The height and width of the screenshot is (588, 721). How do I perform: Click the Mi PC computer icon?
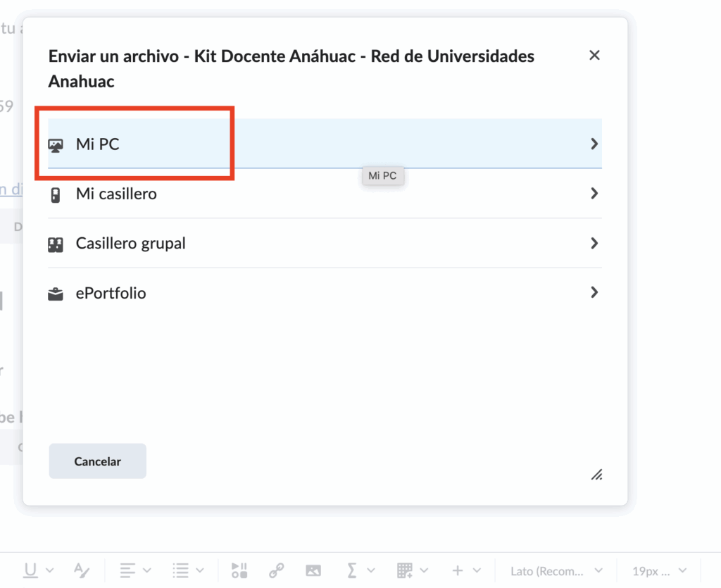coord(56,145)
